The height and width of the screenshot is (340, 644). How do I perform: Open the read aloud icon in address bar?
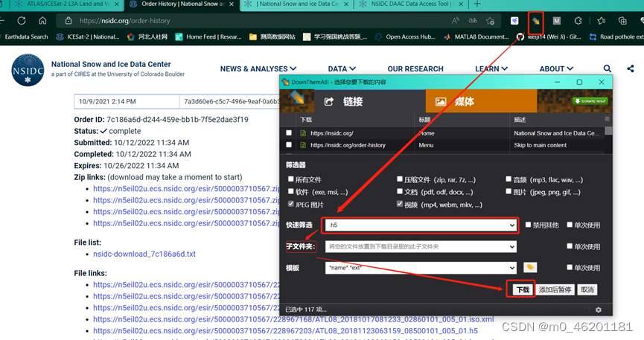coord(456,21)
